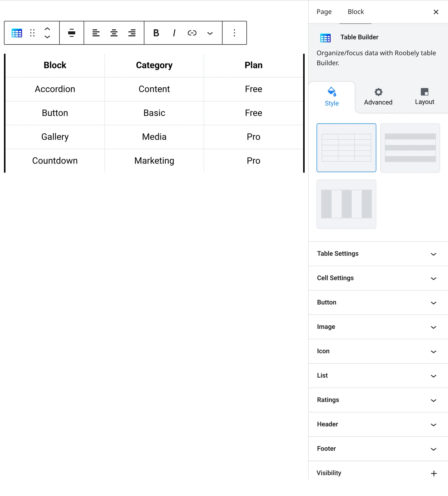Expand the Cell Settings panel

click(378, 278)
